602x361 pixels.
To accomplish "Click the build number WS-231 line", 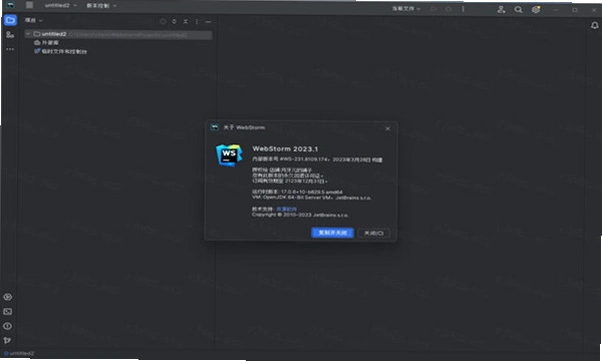I will tap(317, 159).
